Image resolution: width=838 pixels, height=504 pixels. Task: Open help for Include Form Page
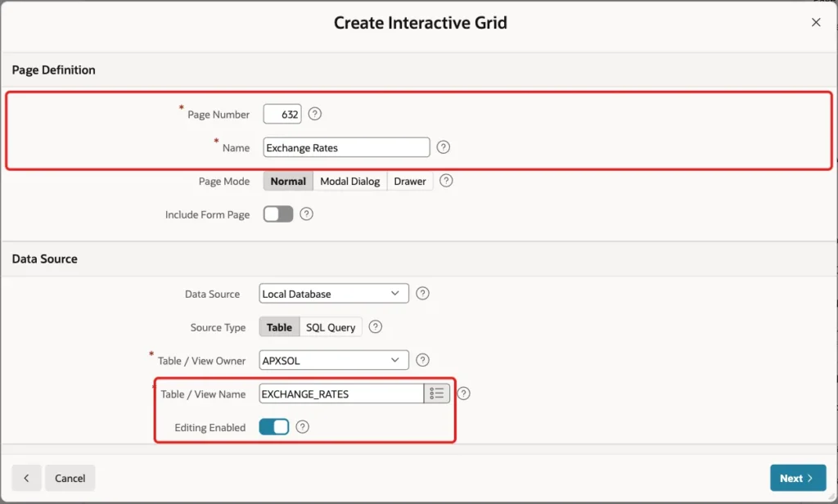(306, 214)
